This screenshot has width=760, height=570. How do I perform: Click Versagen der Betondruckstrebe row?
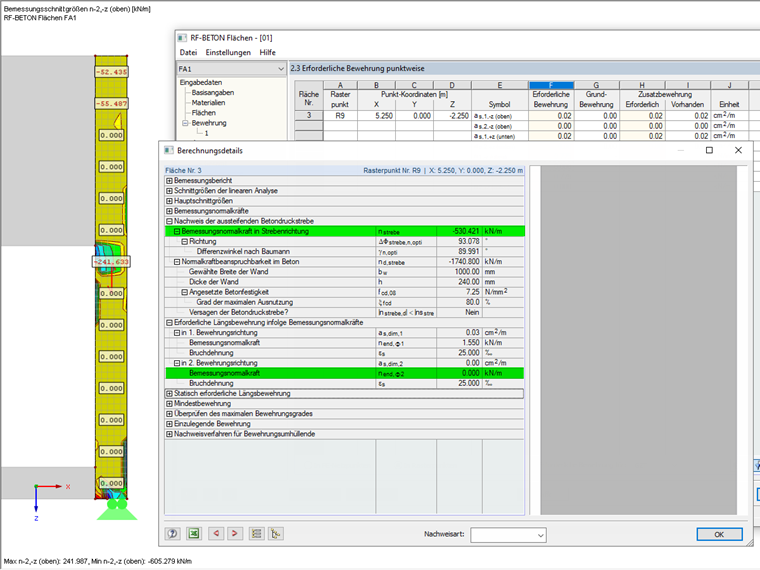pyautogui.click(x=344, y=313)
